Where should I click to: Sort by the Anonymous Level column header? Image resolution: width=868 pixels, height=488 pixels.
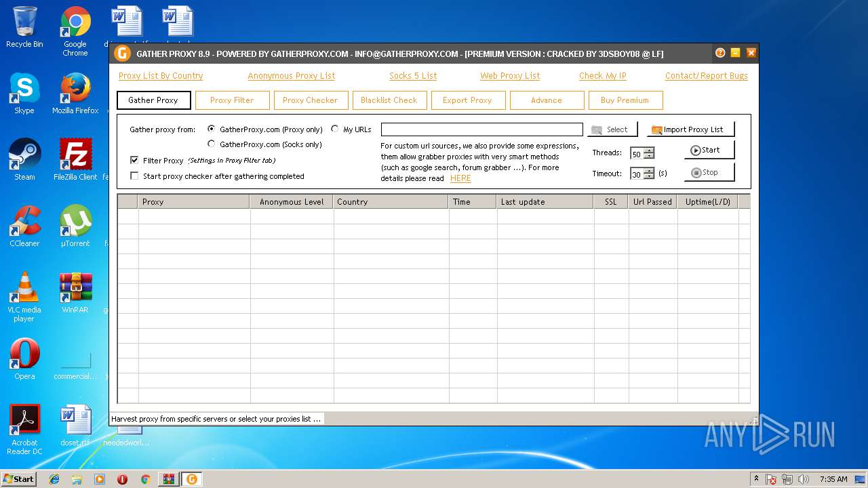(x=292, y=201)
